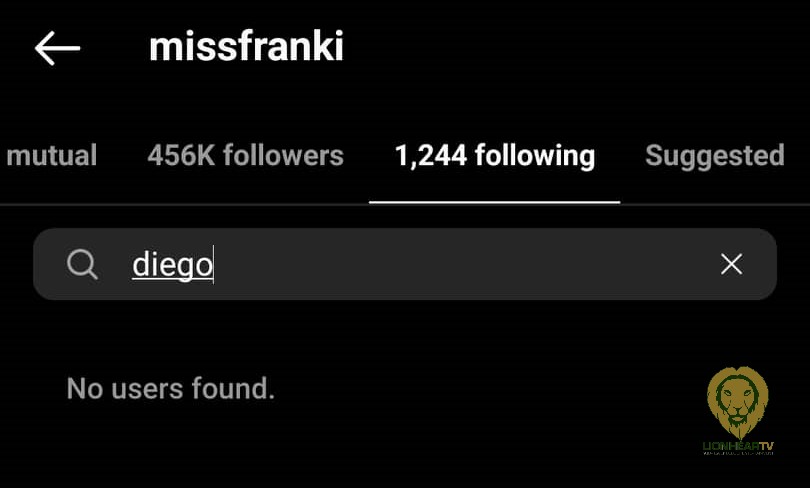Click the LionhearTV lion head logo
This screenshot has height=488, width=810.
pos(738,402)
